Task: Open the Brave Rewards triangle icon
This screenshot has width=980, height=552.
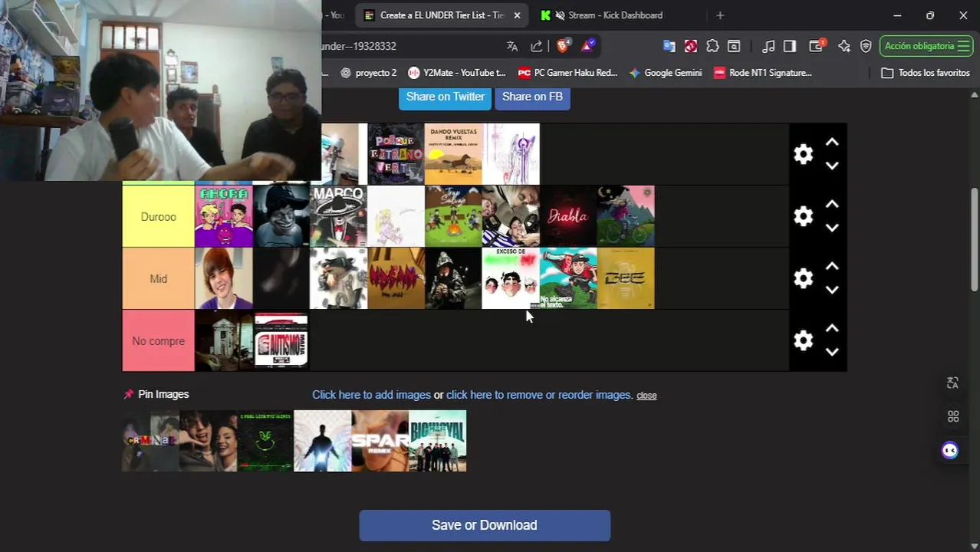Action: [587, 46]
